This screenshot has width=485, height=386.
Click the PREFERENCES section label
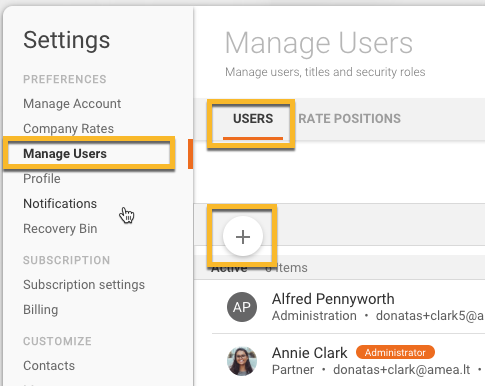65,79
